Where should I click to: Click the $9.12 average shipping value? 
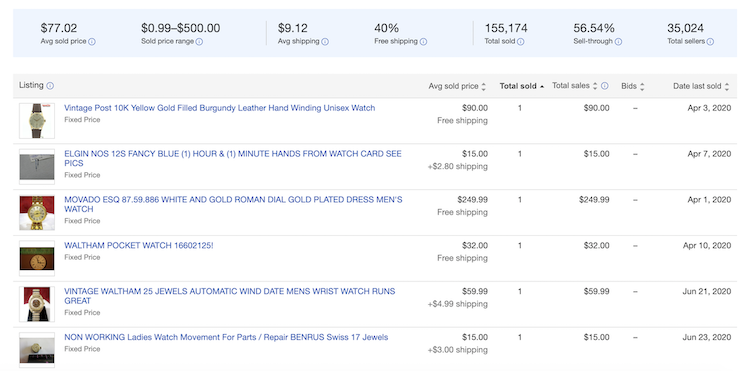coord(293,28)
